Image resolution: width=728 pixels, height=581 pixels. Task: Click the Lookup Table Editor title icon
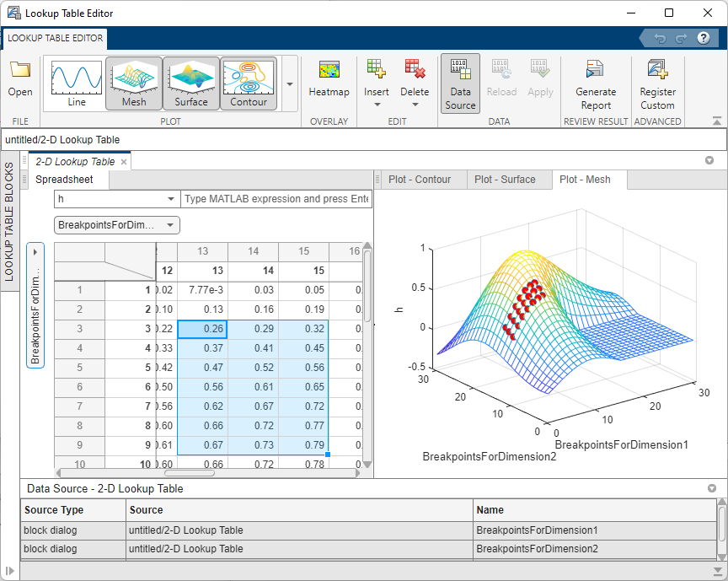click(x=14, y=13)
